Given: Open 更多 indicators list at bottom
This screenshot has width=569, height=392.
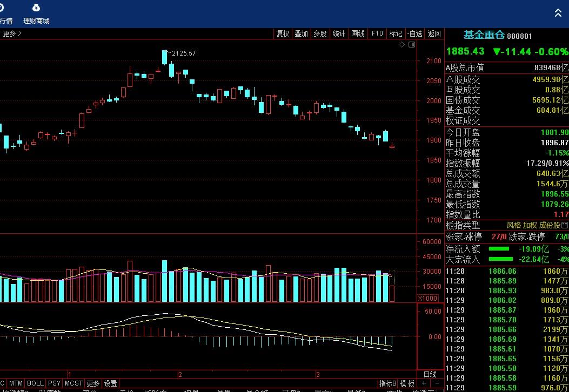Looking at the screenshot, I should tap(93, 383).
